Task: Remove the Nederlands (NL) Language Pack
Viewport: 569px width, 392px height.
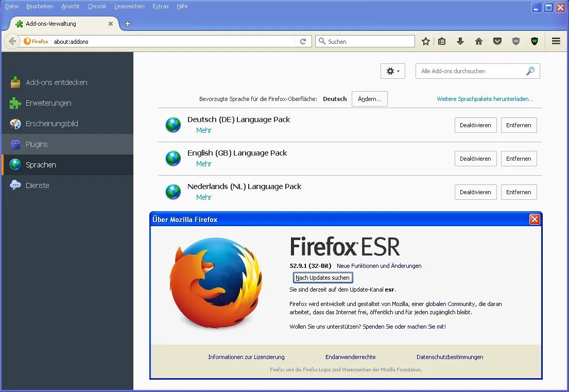Action: (x=519, y=192)
